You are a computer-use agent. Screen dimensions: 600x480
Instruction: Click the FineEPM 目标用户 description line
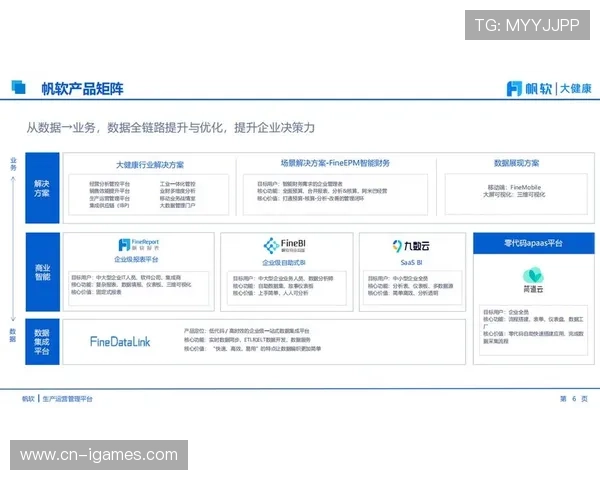(x=300, y=184)
